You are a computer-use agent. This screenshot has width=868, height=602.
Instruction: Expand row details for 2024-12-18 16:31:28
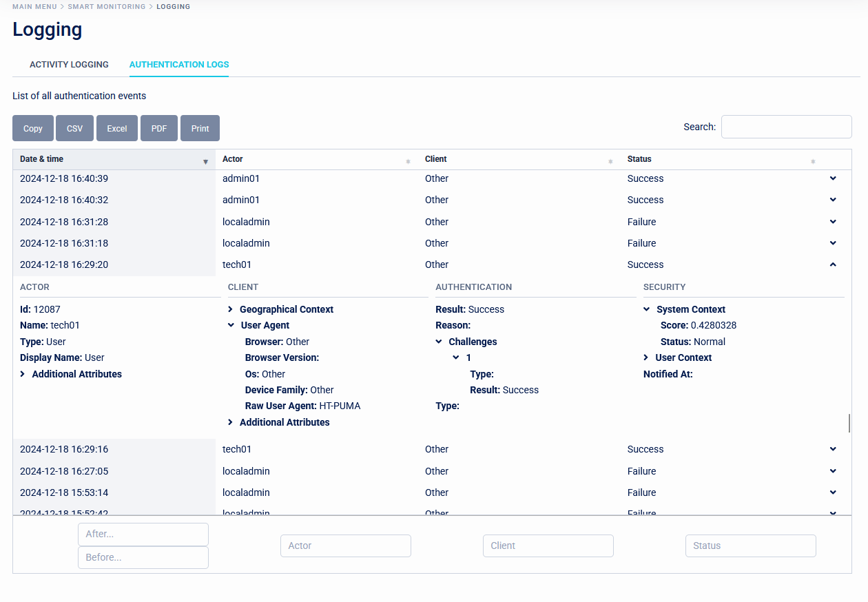click(x=833, y=222)
